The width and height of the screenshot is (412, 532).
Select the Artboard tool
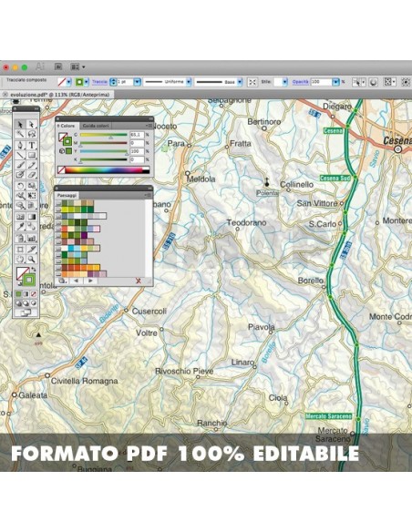(20, 250)
